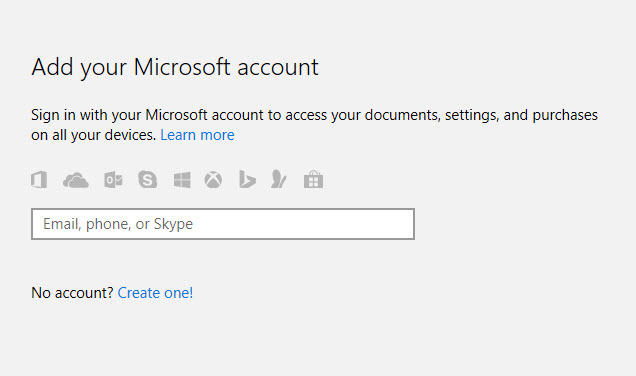Open the Learn more link
Viewport: 636px width, 376px height.
click(198, 135)
